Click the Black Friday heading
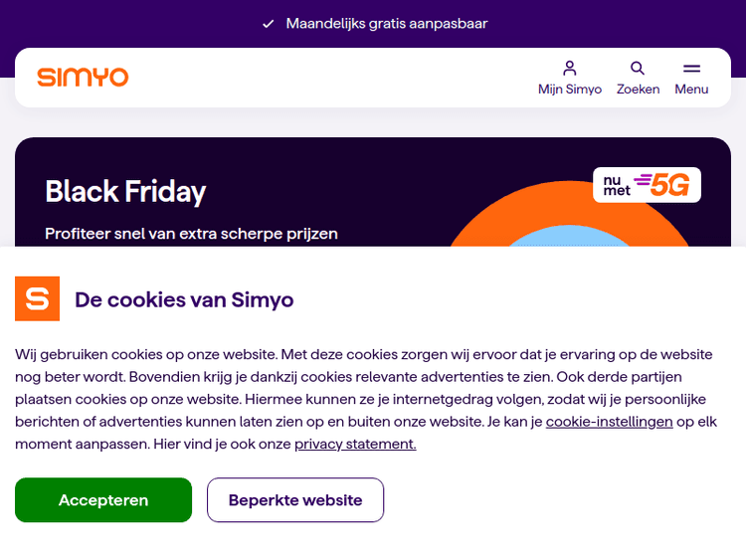 tap(125, 191)
